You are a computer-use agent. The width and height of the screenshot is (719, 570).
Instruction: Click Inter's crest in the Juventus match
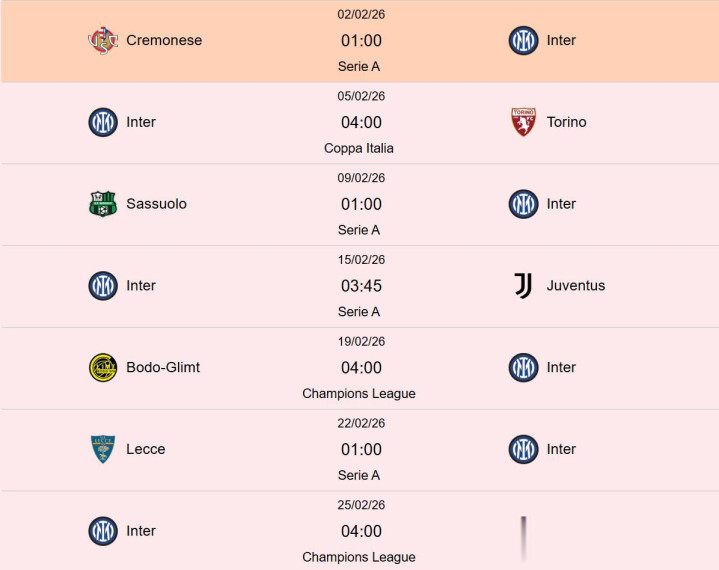(x=103, y=286)
